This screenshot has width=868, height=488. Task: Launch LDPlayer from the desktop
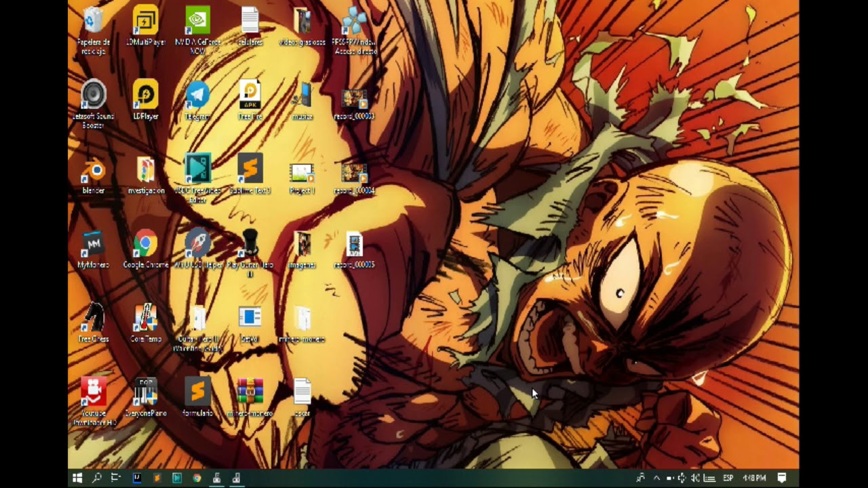(x=146, y=100)
